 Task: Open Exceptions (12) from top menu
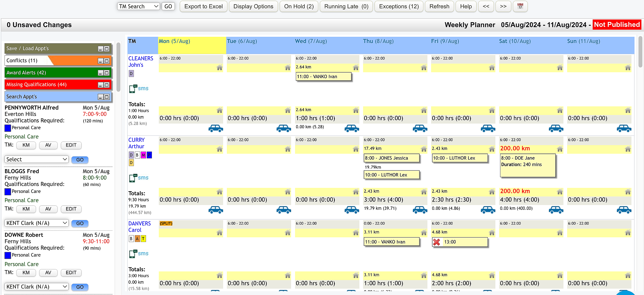[399, 6]
